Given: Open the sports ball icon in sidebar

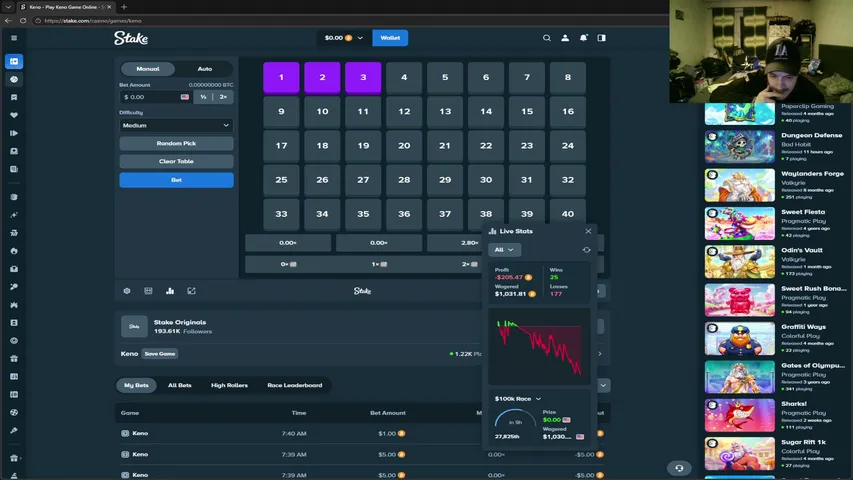Looking at the screenshot, I should click(x=14, y=79).
